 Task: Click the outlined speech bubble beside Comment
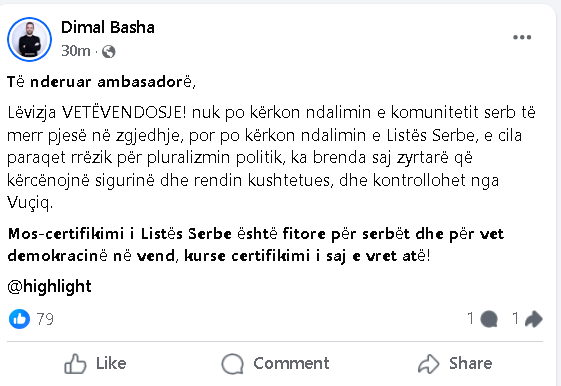click(x=233, y=364)
